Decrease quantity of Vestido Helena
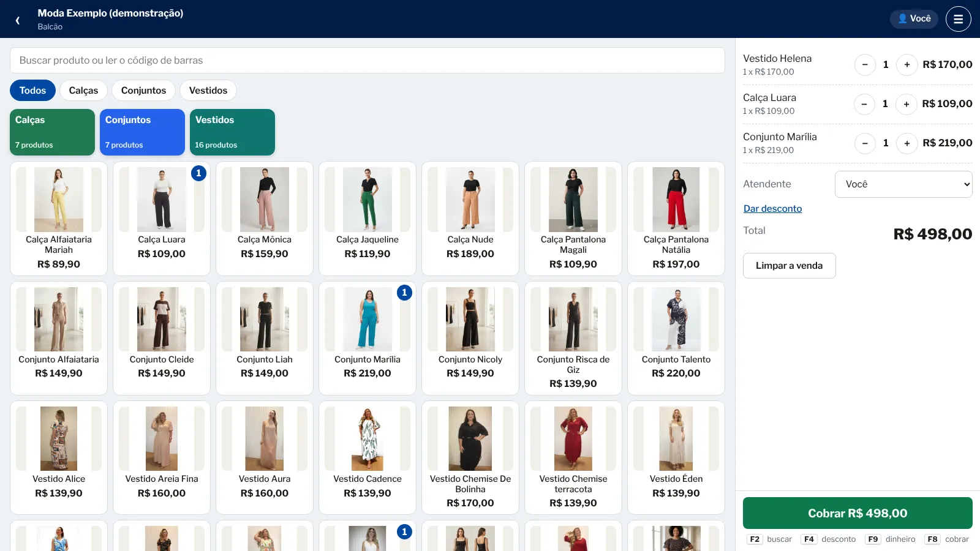The image size is (980, 551). click(x=865, y=65)
